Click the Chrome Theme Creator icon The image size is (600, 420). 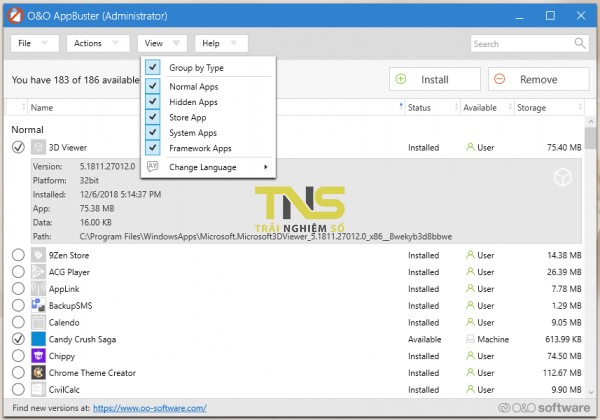(x=38, y=373)
